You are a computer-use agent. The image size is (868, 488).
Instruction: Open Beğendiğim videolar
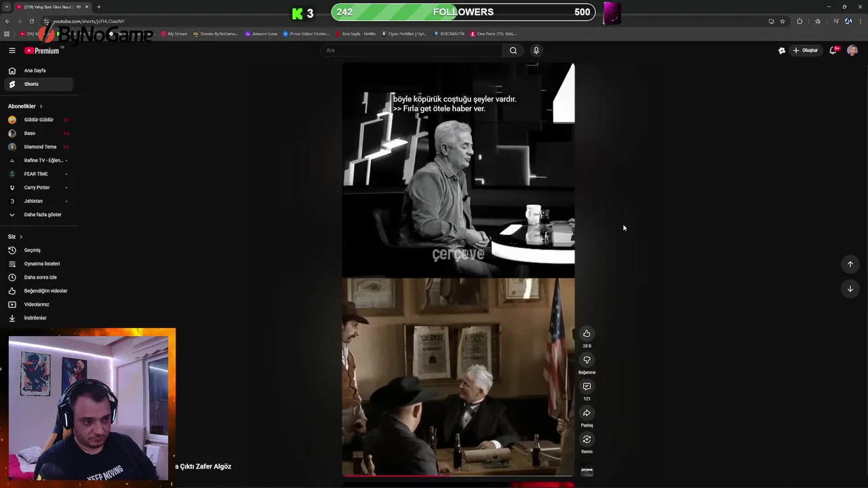37,291
